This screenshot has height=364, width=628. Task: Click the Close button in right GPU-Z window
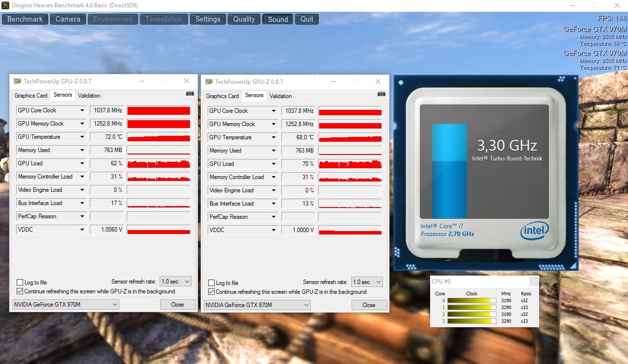[x=369, y=305]
